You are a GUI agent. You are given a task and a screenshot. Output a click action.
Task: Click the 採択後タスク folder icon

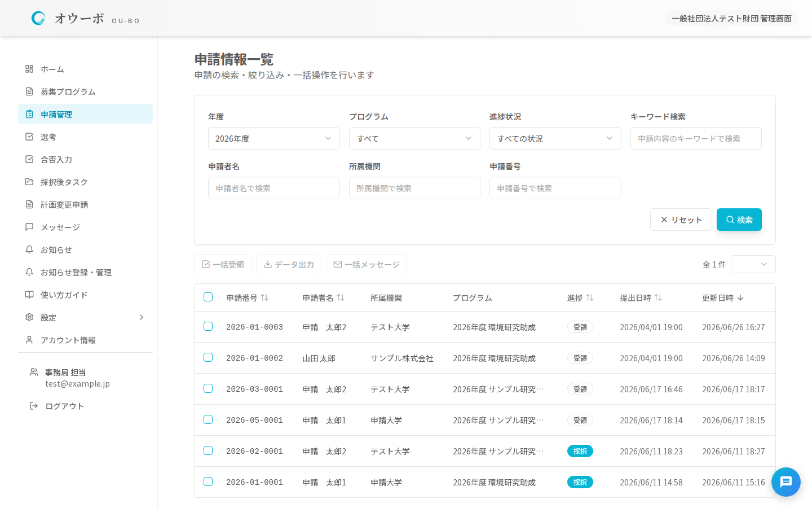click(29, 182)
